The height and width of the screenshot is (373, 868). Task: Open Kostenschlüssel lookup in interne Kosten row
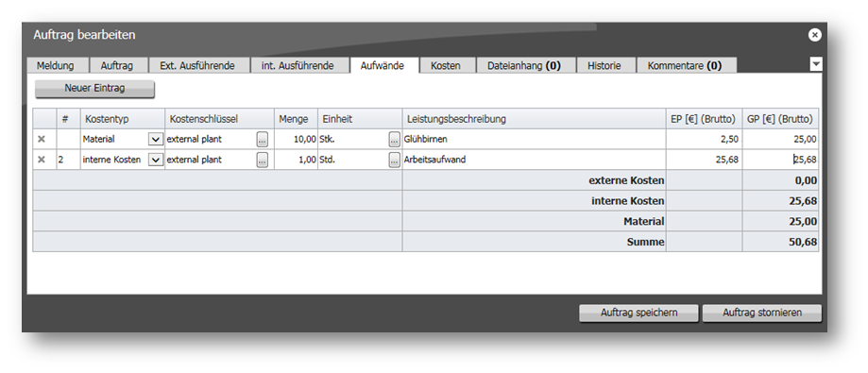[x=262, y=160]
